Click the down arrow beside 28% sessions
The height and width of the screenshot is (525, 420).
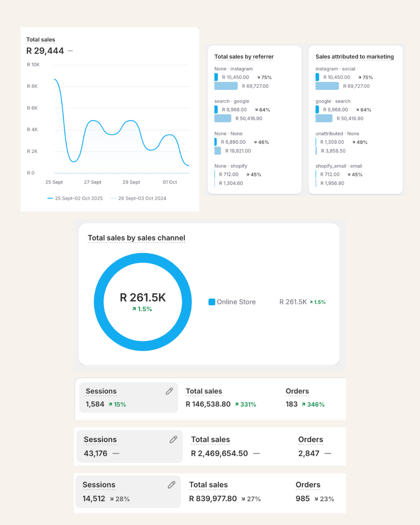(112, 499)
